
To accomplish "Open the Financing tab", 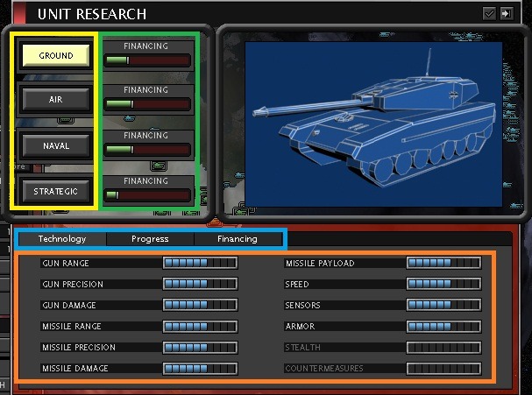I will [238, 239].
